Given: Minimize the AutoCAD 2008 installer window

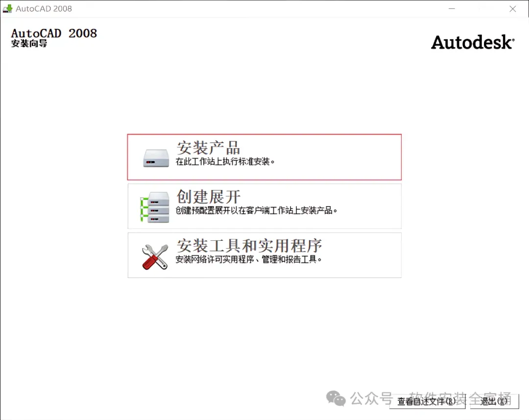Looking at the screenshot, I should point(452,9).
